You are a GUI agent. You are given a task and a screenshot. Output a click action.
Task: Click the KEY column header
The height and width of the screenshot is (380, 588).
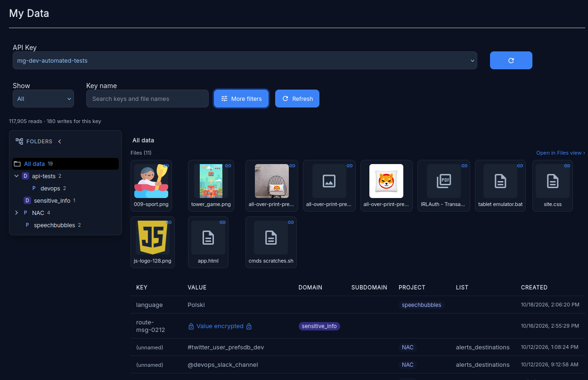pyautogui.click(x=142, y=288)
